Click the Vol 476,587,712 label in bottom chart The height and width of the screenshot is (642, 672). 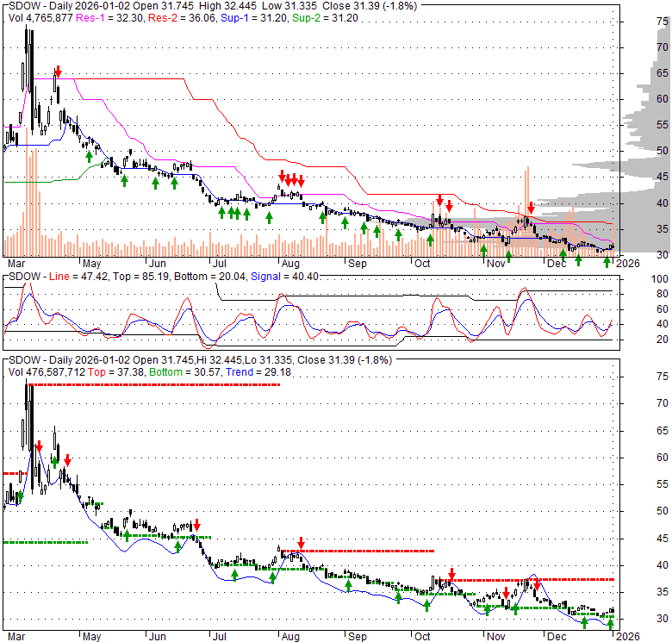pos(47,372)
